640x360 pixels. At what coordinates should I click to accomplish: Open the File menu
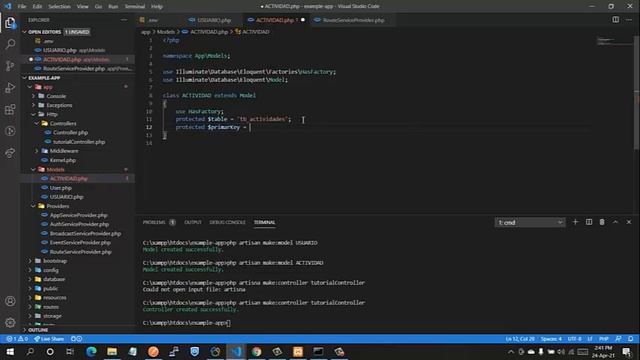[22, 6]
